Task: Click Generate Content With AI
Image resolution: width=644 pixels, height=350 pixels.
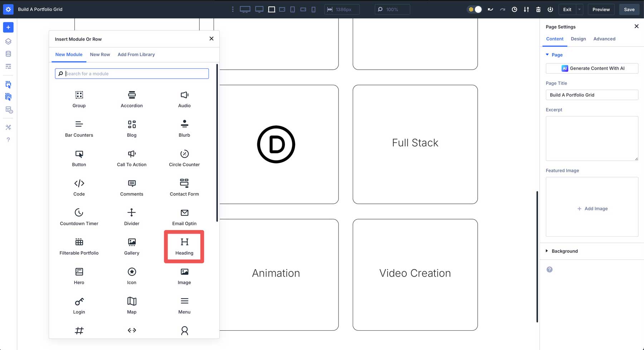Action: tap(592, 68)
